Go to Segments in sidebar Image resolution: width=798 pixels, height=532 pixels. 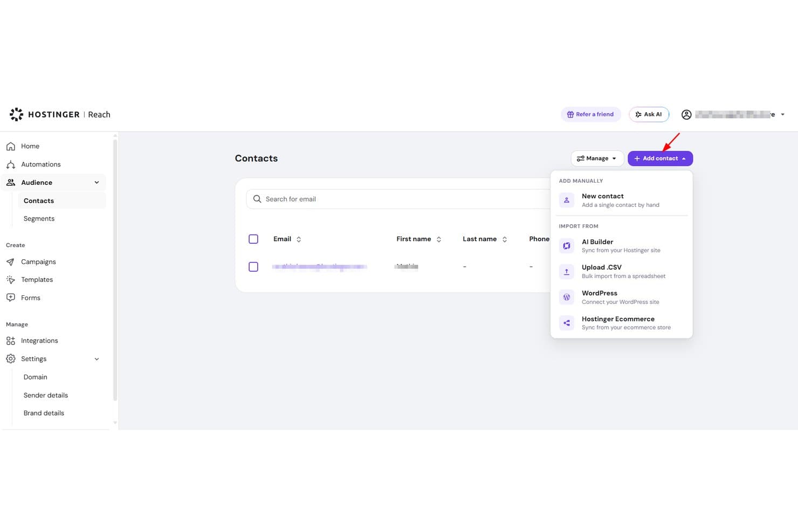(39, 219)
